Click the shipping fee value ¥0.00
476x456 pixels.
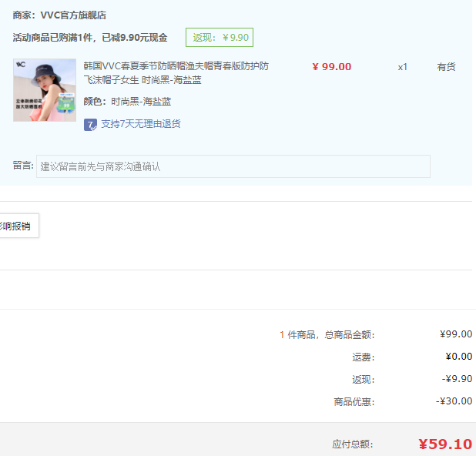pyautogui.click(x=459, y=357)
